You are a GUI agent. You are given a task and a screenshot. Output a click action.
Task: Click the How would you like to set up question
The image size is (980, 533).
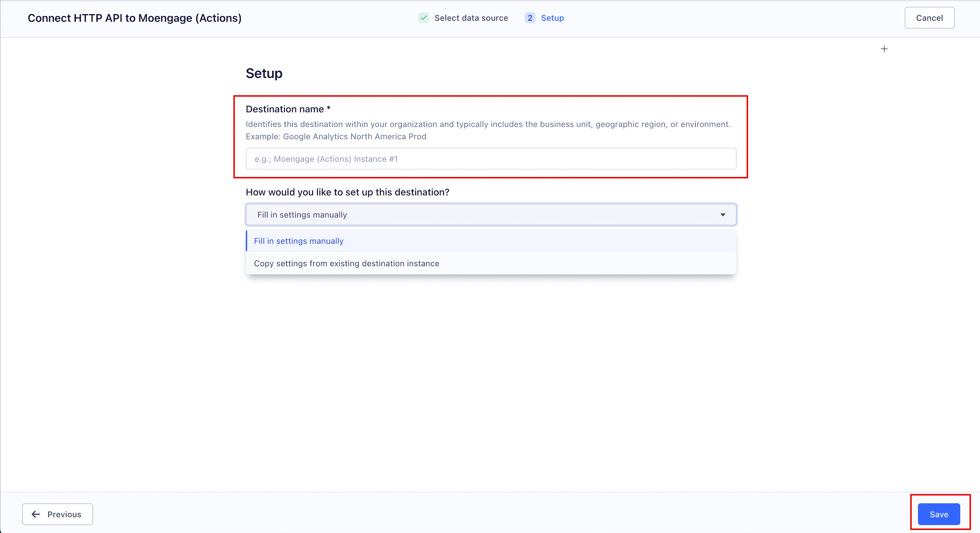point(347,192)
